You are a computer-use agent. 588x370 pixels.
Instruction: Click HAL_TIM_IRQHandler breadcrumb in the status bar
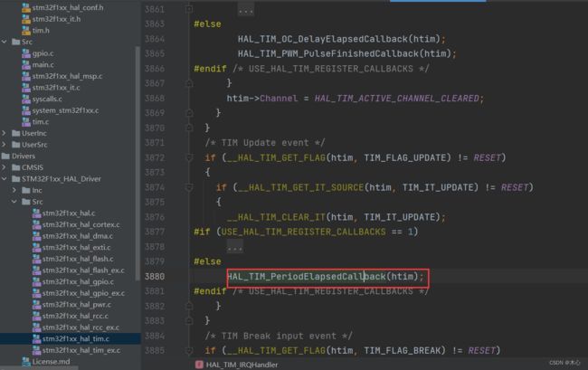click(242, 365)
